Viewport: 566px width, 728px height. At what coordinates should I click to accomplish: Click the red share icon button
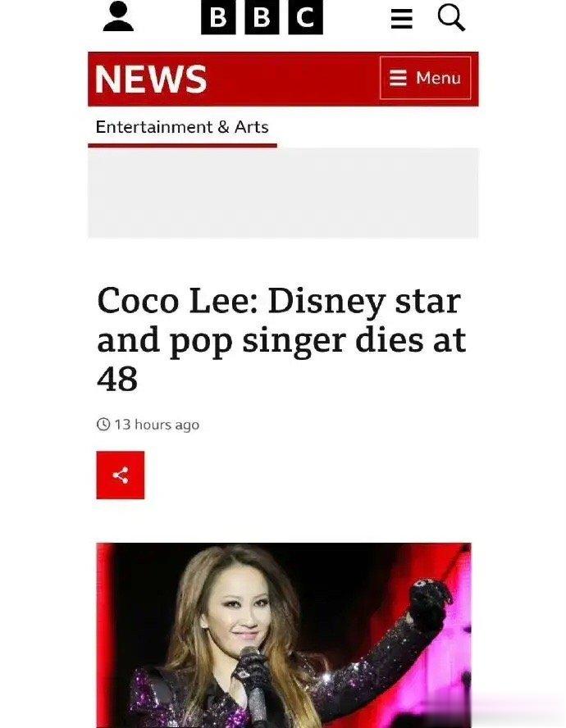[x=121, y=475]
